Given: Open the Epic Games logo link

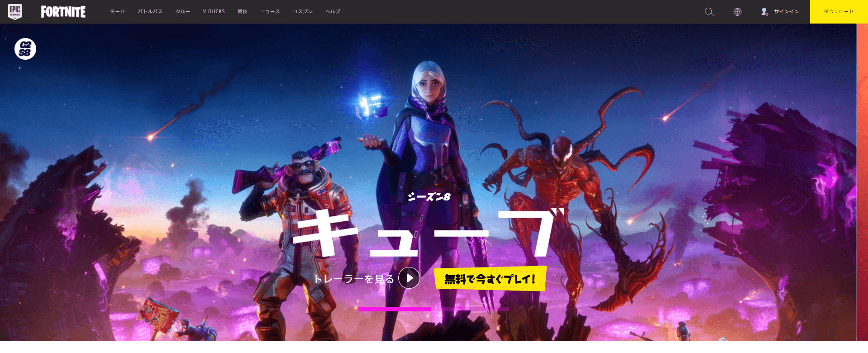Looking at the screenshot, I should click(x=15, y=12).
